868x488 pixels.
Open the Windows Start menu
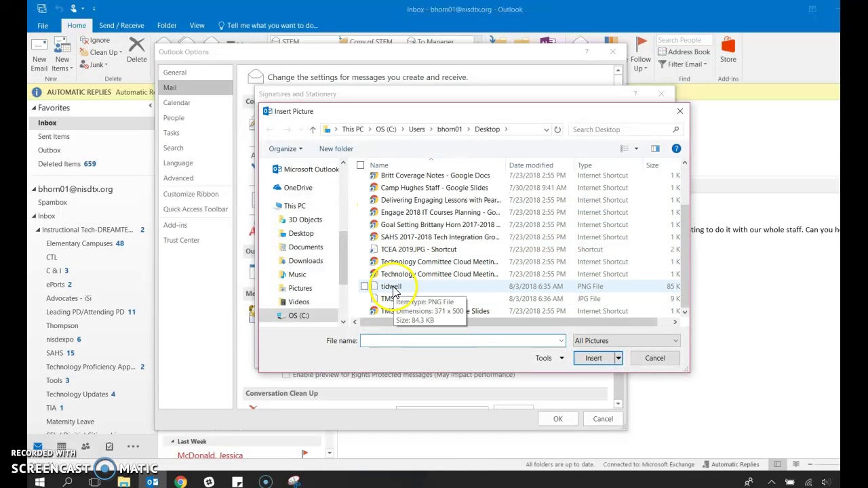click(x=39, y=482)
